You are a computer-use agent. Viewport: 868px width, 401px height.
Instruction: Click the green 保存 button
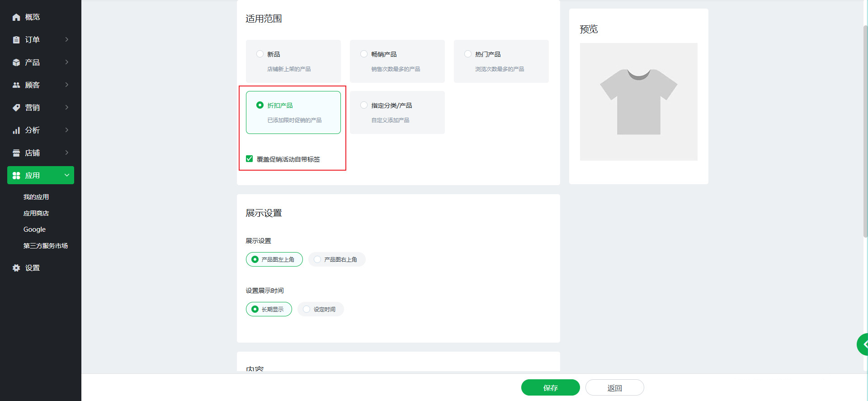(550, 387)
